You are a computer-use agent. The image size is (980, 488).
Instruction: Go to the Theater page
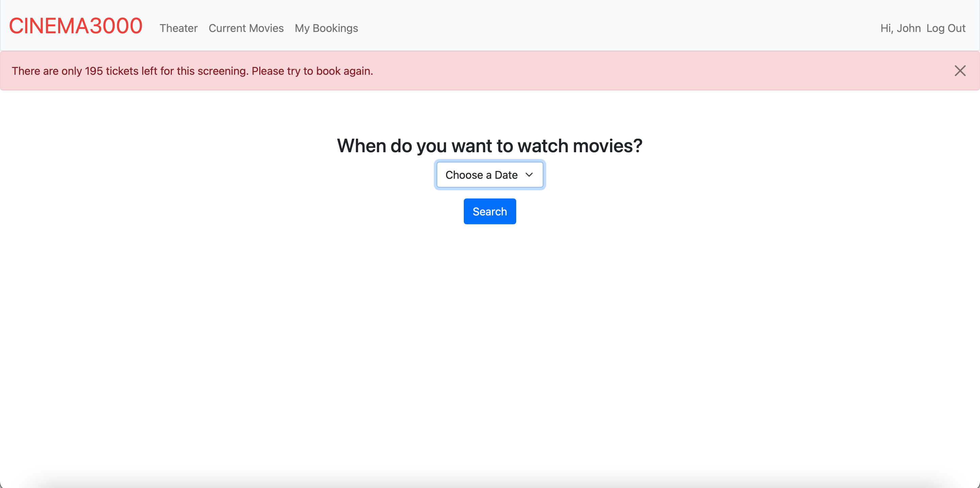click(x=178, y=28)
